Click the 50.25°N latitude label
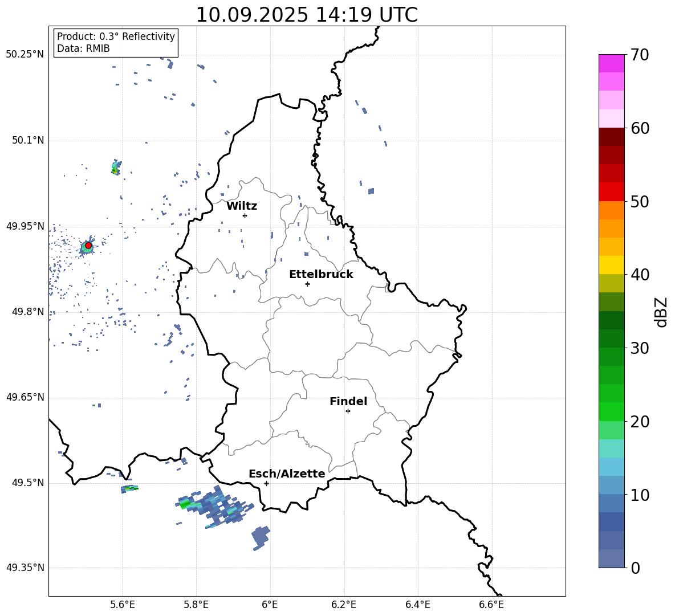This screenshot has width=675, height=616. (x=25, y=55)
